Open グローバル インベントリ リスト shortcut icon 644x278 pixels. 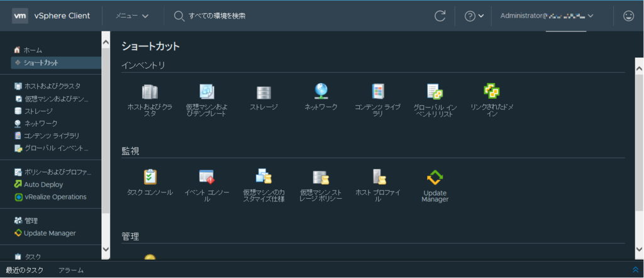(435, 92)
